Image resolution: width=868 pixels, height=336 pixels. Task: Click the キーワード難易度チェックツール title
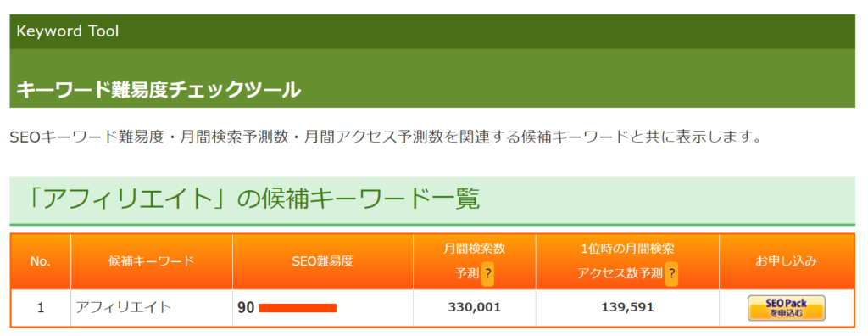159,89
